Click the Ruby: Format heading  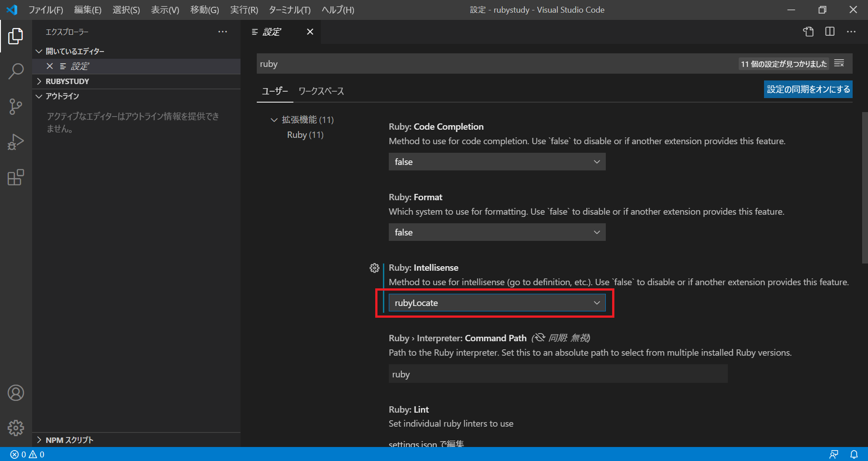tap(415, 197)
